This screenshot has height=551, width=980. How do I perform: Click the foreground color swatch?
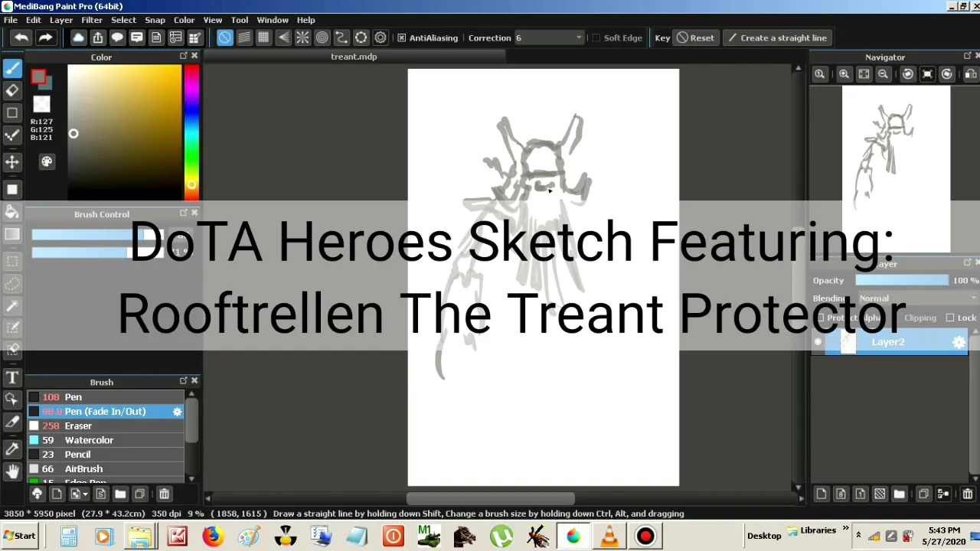(x=38, y=76)
